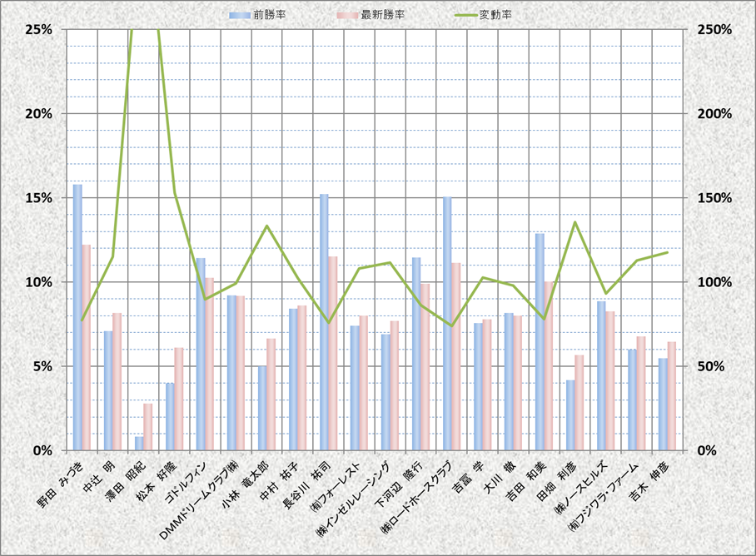This screenshot has height=556, width=756.
Task: Click the blue bar for ㈱ロードホースクラブ
Action: pyautogui.click(x=447, y=325)
